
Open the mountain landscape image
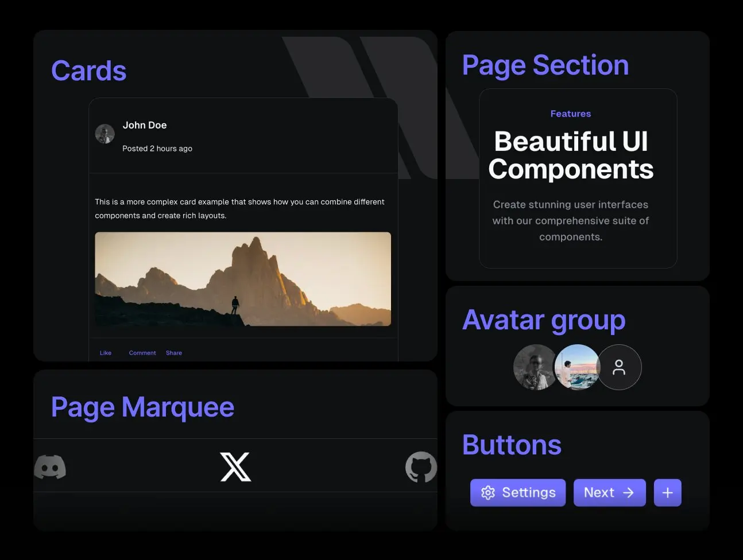[x=243, y=279]
